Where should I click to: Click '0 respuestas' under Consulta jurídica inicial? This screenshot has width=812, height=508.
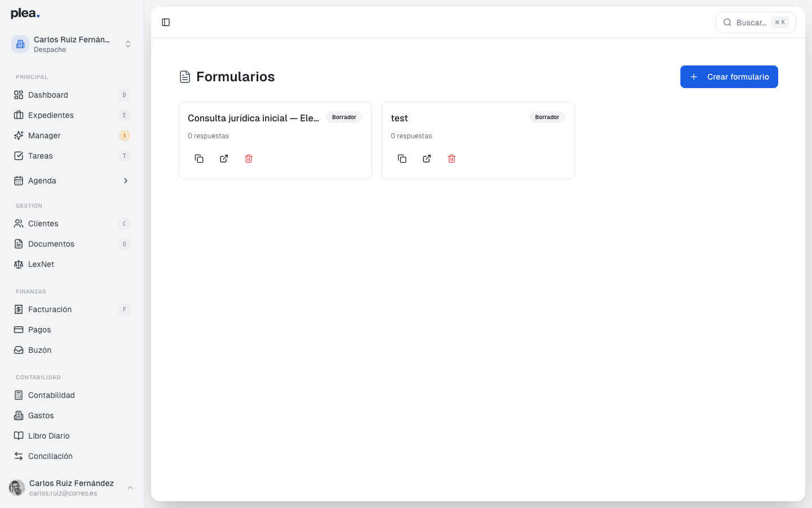tap(208, 136)
